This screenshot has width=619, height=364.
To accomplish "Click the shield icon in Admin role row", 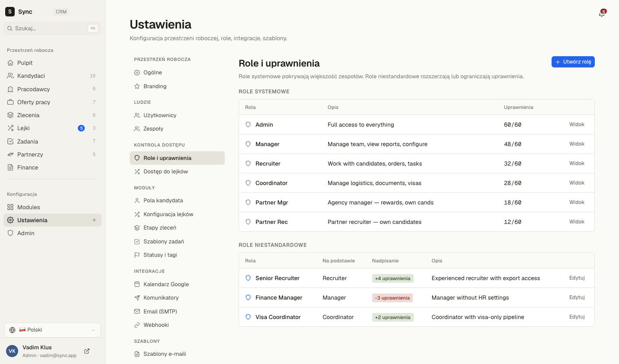I will point(248,125).
